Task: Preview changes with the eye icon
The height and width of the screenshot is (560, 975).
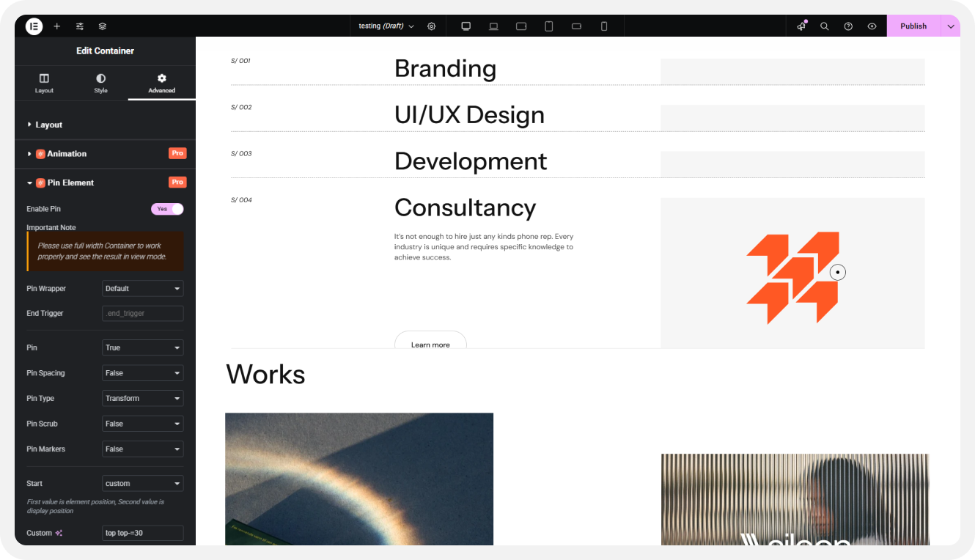Action: 872,26
